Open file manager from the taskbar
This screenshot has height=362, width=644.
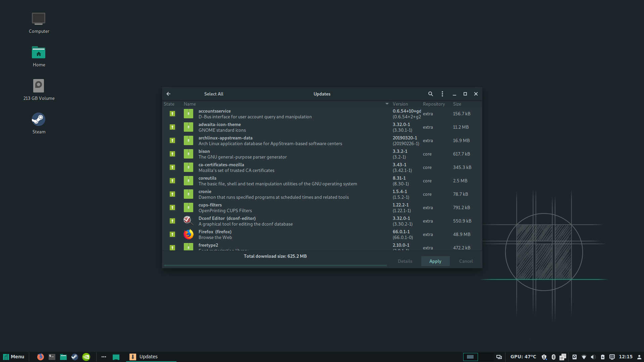[x=63, y=357]
